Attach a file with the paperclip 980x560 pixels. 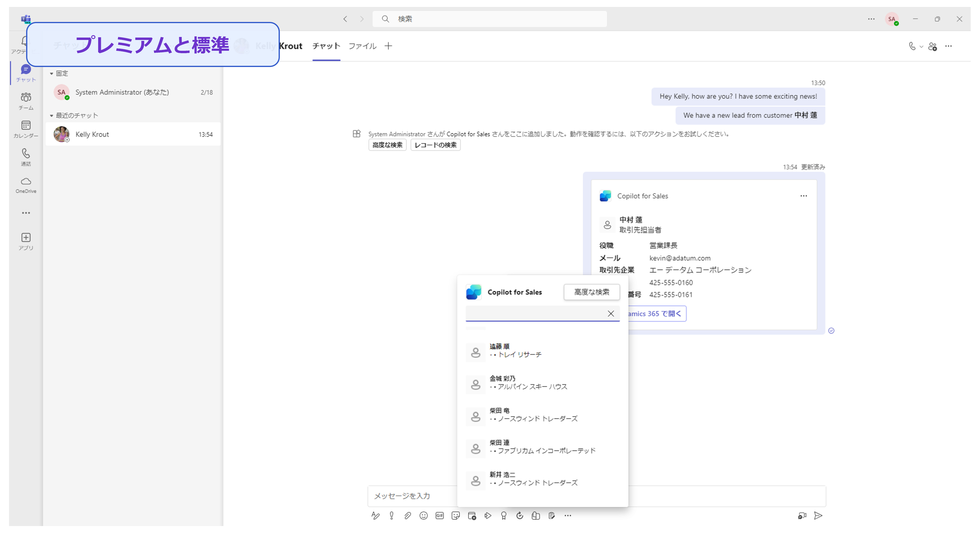point(407,515)
